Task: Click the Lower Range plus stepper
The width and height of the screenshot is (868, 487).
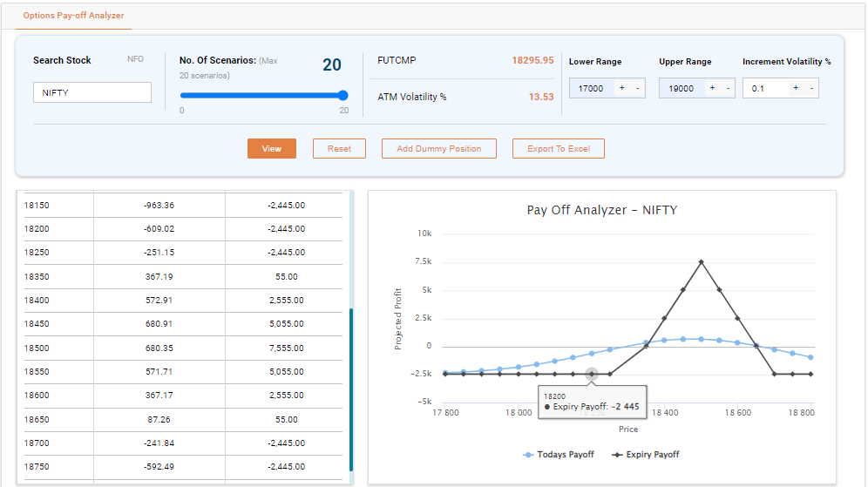Action: (x=621, y=88)
